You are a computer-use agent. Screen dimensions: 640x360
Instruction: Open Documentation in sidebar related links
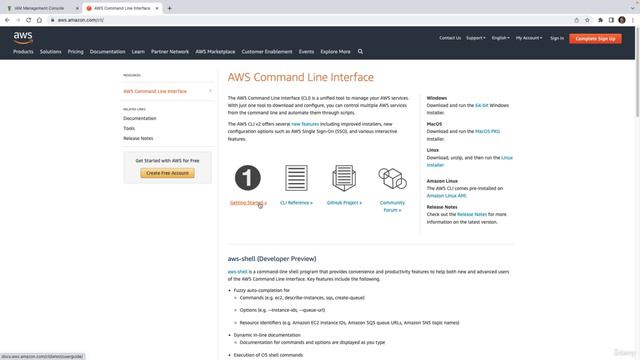pyautogui.click(x=140, y=118)
